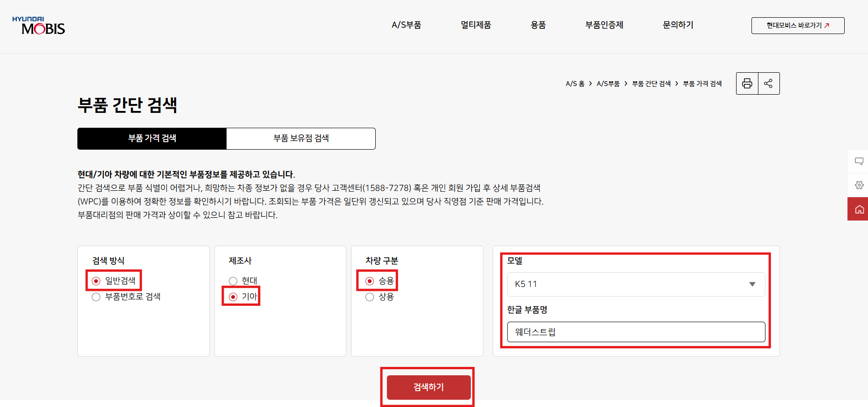The height and width of the screenshot is (407, 868).
Task: Choose 기아 as manufacturer
Action: 233,297
